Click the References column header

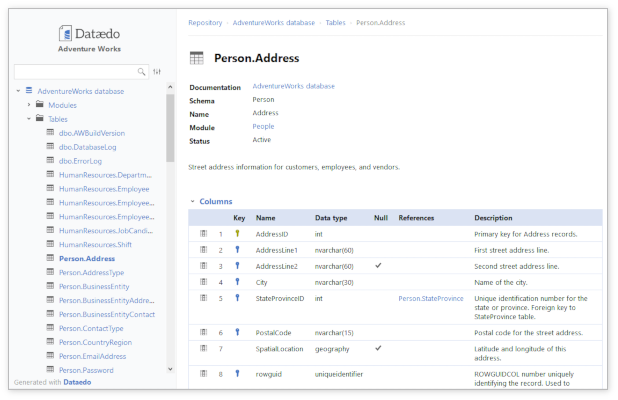tap(416, 218)
